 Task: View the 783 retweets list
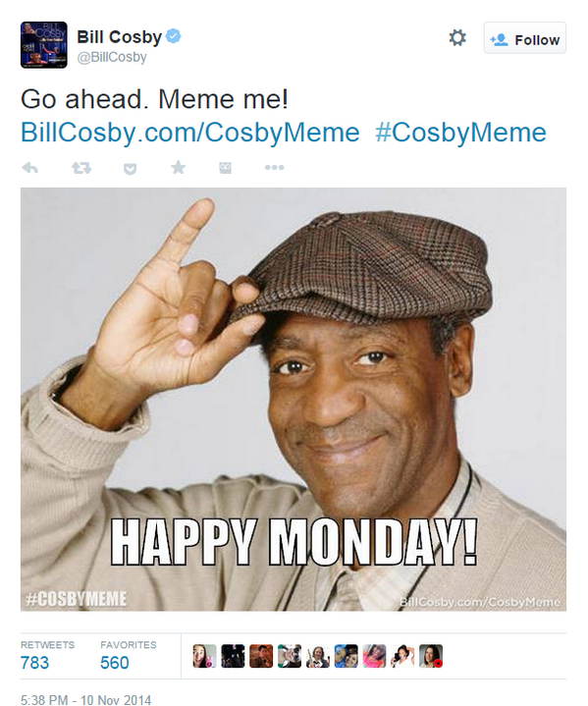click(47, 656)
